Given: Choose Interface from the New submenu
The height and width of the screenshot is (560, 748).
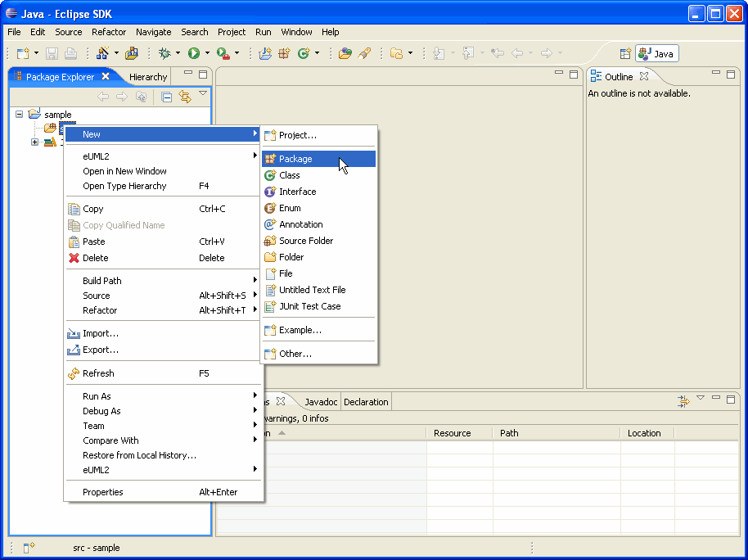Looking at the screenshot, I should (318, 192).
